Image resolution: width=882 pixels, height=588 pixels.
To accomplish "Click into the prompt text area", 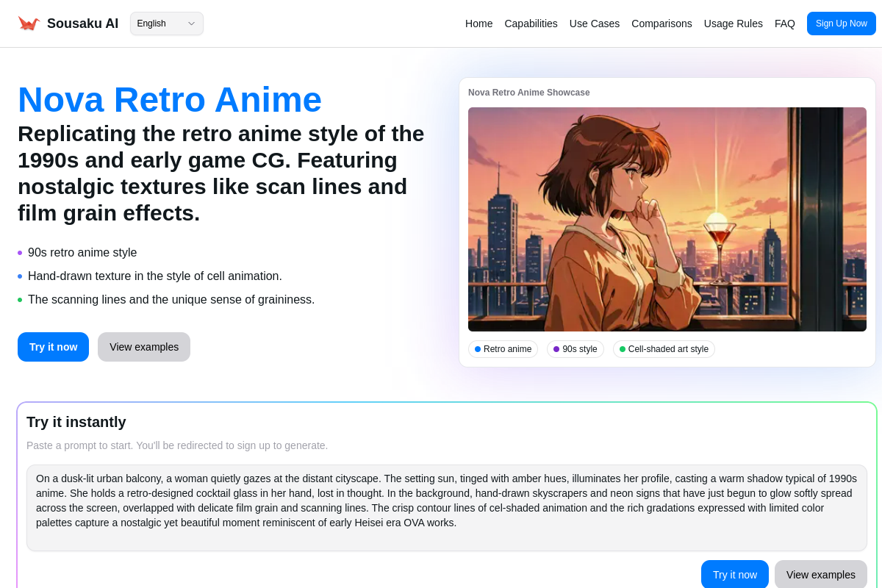I will pos(446,507).
